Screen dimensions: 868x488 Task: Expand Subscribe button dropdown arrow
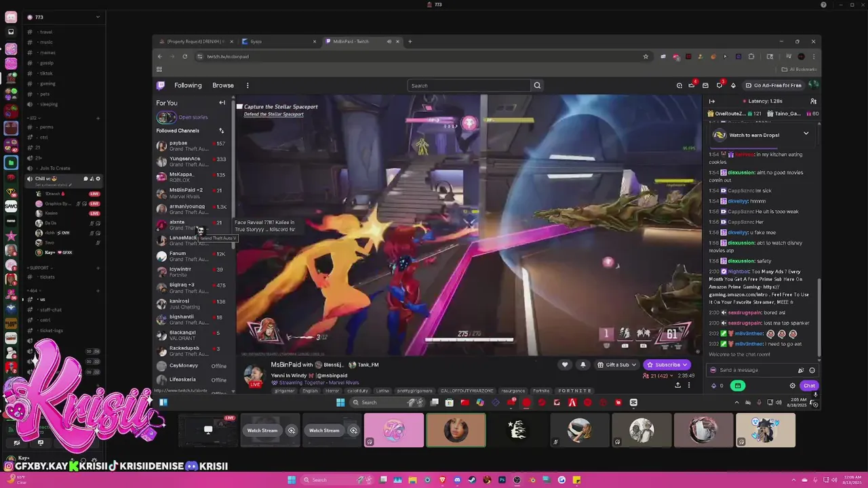tap(685, 365)
